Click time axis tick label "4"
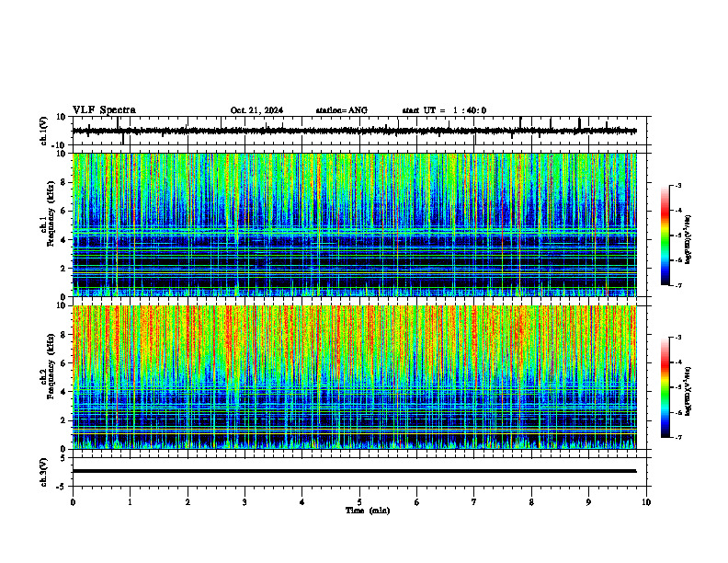 coord(302,502)
